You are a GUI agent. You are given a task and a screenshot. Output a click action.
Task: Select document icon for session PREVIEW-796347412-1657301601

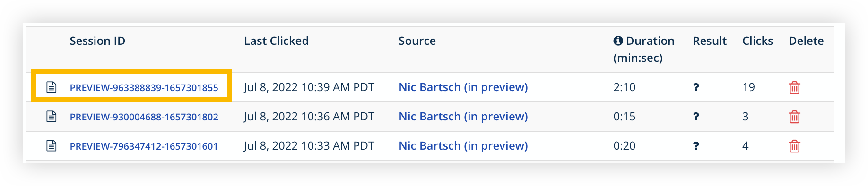pos(52,146)
